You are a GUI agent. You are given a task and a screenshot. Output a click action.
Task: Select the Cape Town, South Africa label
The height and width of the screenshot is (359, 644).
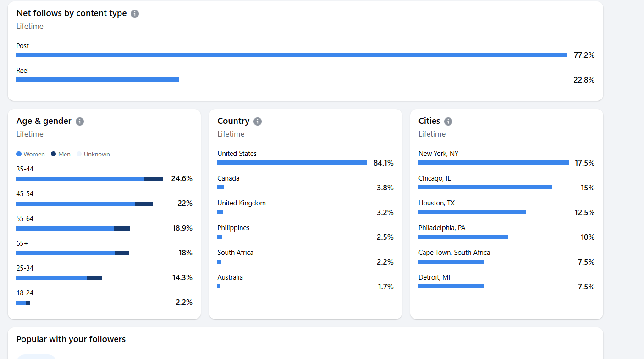(x=454, y=253)
